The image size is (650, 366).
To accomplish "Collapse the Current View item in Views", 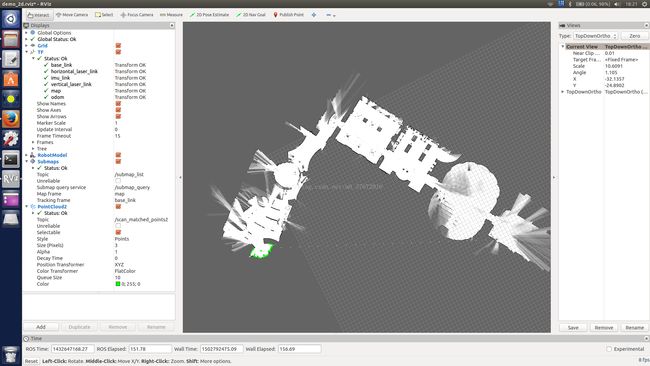I will pyautogui.click(x=563, y=46).
